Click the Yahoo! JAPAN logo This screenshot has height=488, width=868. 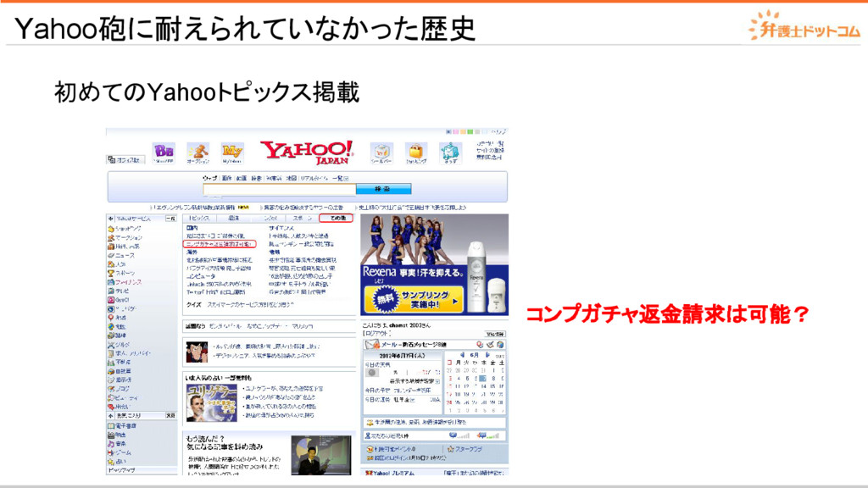307,152
